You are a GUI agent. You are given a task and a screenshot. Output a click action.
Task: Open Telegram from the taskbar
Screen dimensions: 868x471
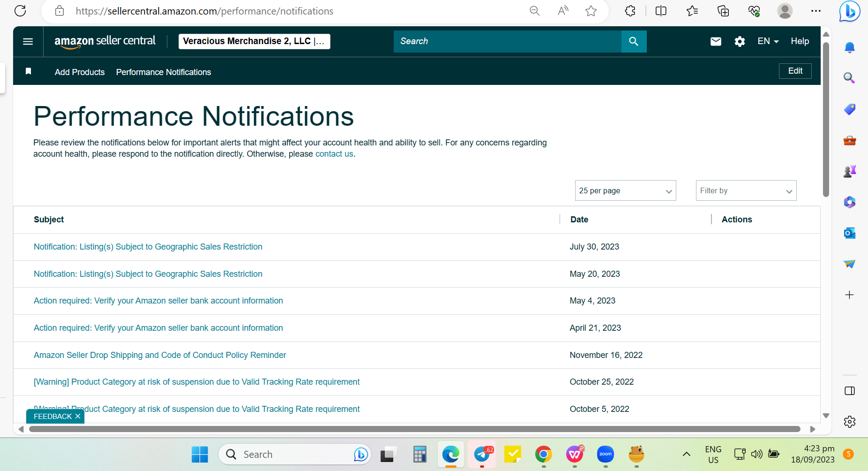(x=482, y=454)
